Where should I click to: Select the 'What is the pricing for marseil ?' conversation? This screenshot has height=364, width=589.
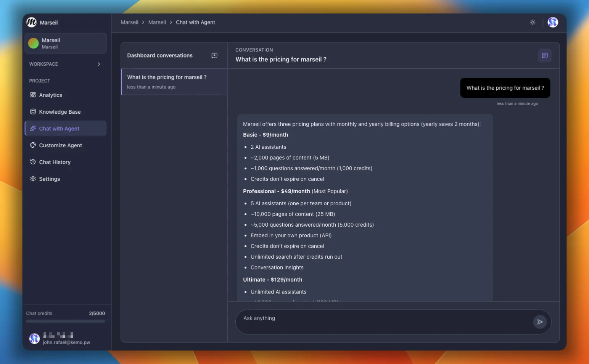coord(174,82)
